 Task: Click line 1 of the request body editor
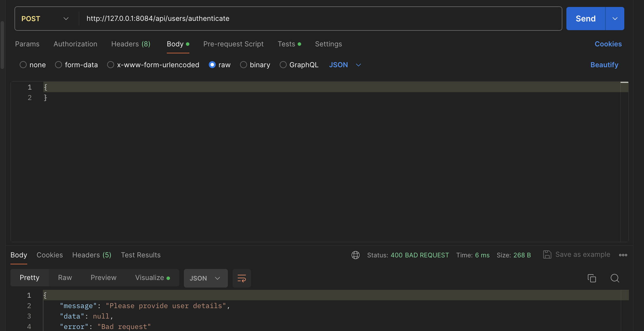pos(332,87)
